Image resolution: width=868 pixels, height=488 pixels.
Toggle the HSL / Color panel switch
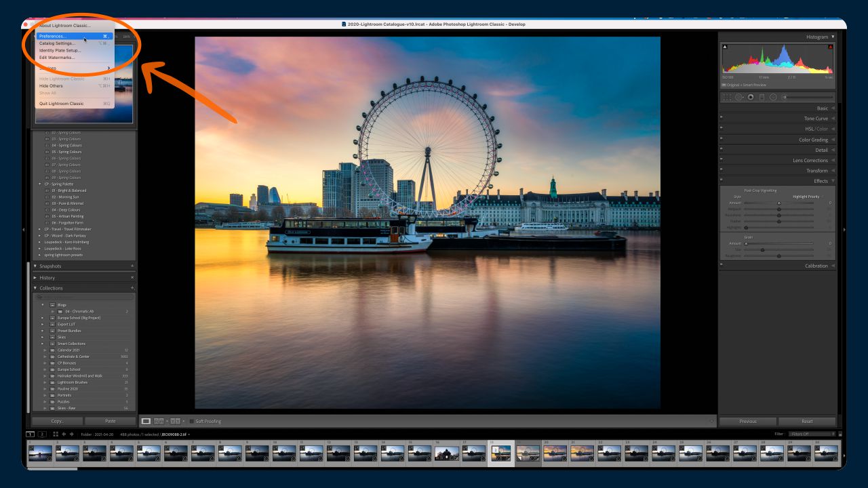click(722, 128)
